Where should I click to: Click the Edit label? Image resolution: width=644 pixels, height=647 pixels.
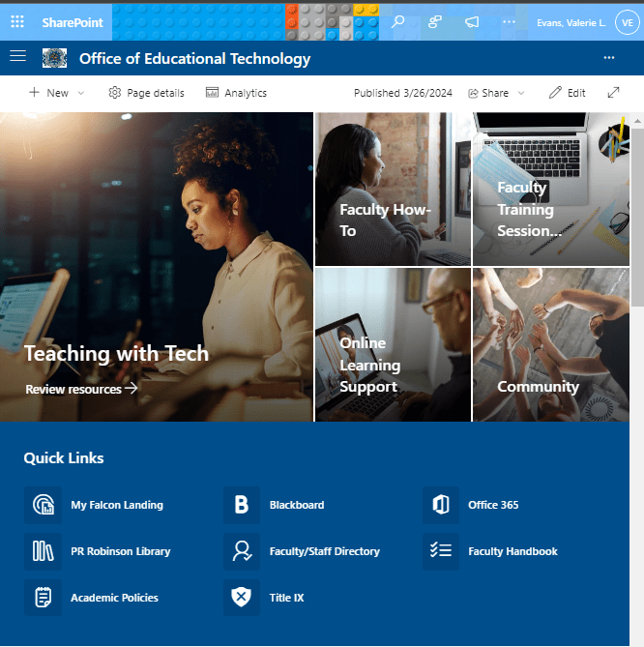point(576,93)
